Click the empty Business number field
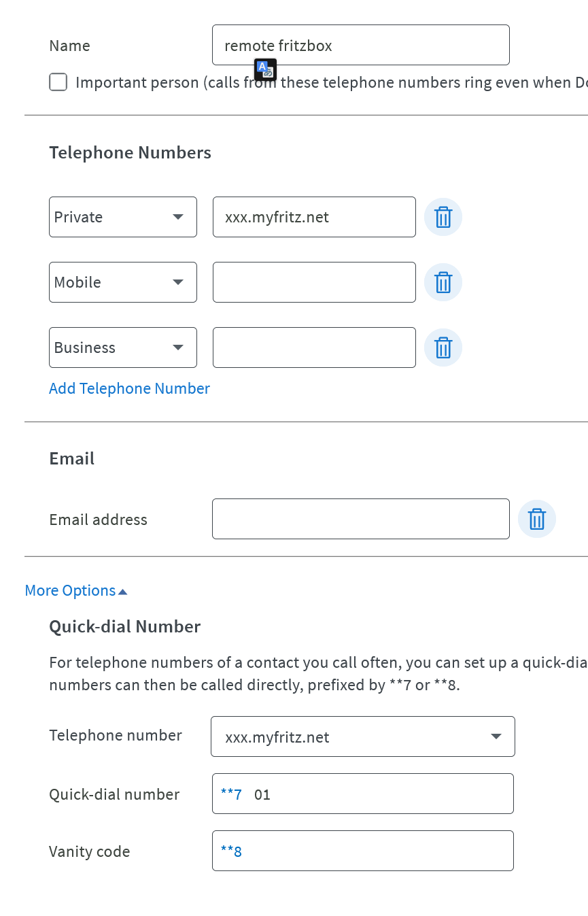Viewport: 588px width, 916px height. (314, 347)
